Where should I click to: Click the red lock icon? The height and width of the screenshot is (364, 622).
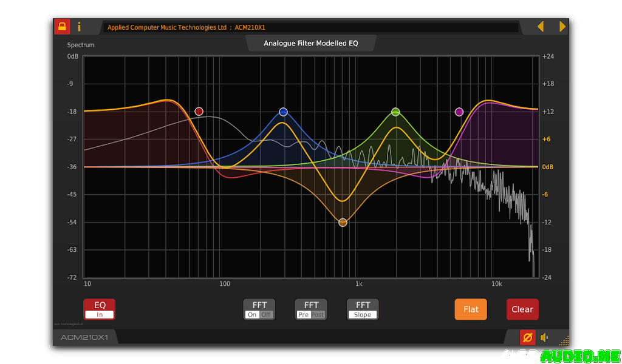point(62,27)
